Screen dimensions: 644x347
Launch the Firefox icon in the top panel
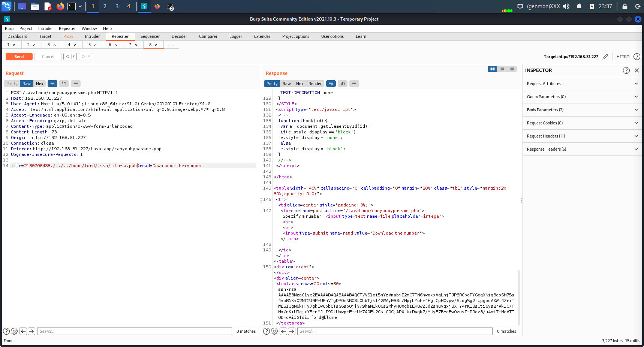coord(60,6)
